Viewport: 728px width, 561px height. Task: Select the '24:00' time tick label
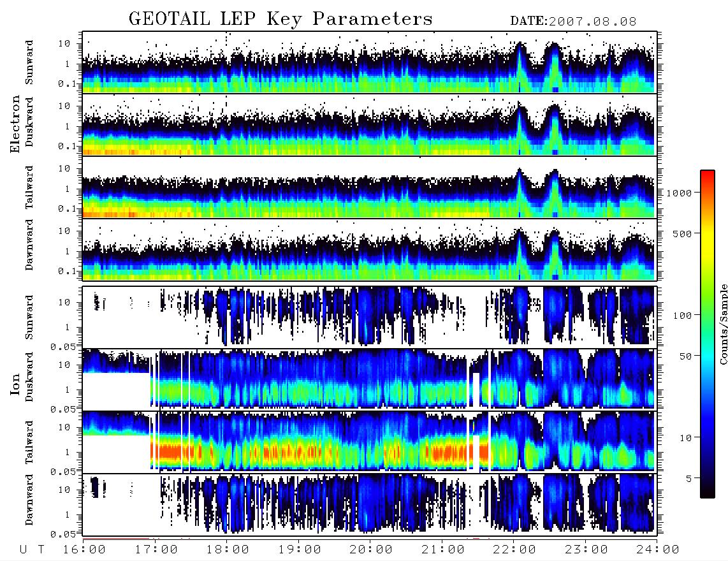pyautogui.click(x=658, y=550)
